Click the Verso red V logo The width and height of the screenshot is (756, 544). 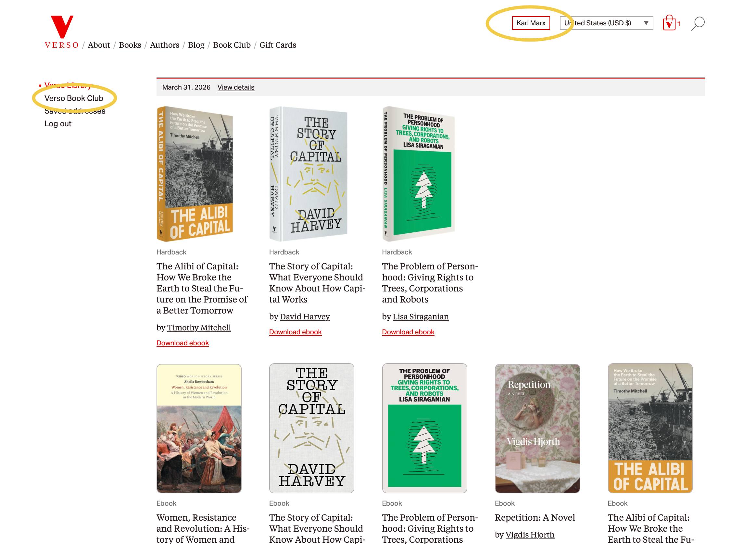coord(62,27)
